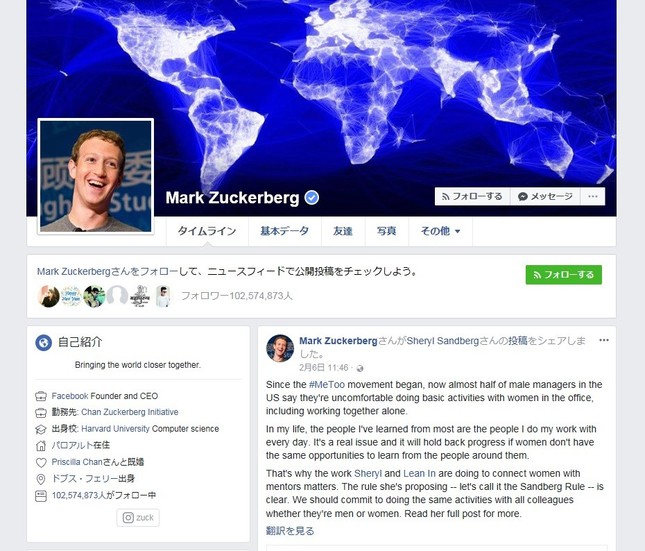Select the 写真 tab
Image resolution: width=645 pixels, height=551 pixels.
(387, 231)
